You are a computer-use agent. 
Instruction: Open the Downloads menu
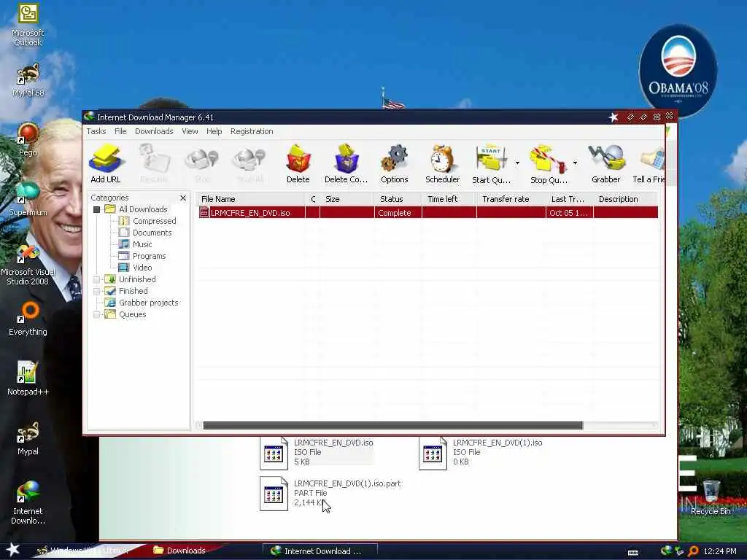pos(154,131)
